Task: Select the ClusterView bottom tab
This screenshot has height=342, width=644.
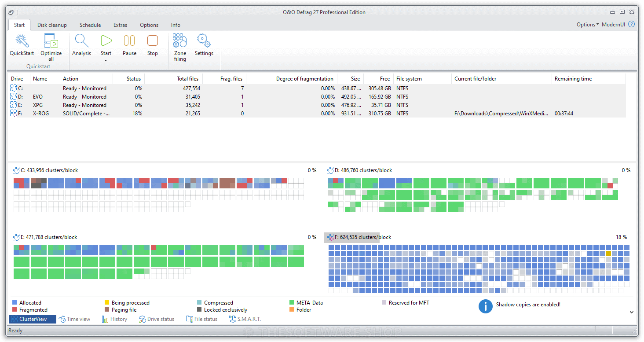Action: pos(33,319)
